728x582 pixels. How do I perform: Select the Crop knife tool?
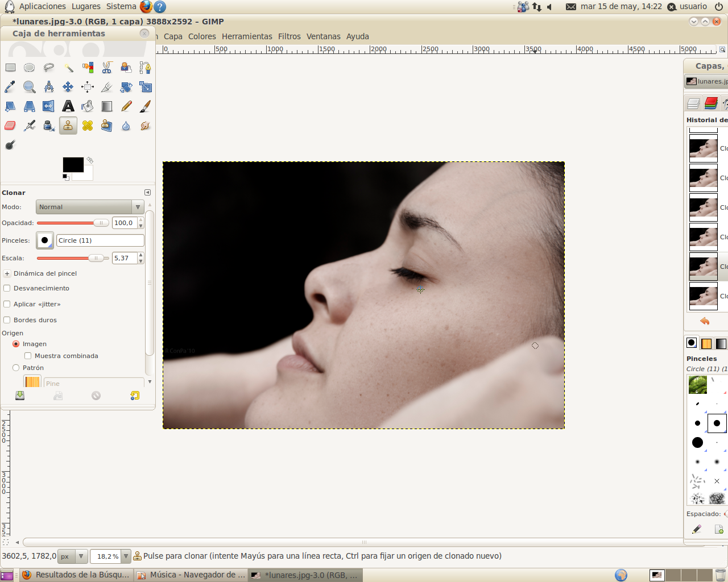point(107,87)
